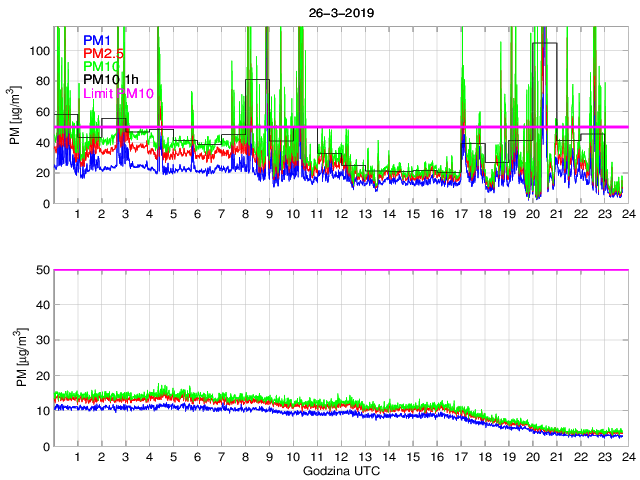Click hour 12 tick on the top chart
The image size is (640, 480).
click(x=341, y=215)
